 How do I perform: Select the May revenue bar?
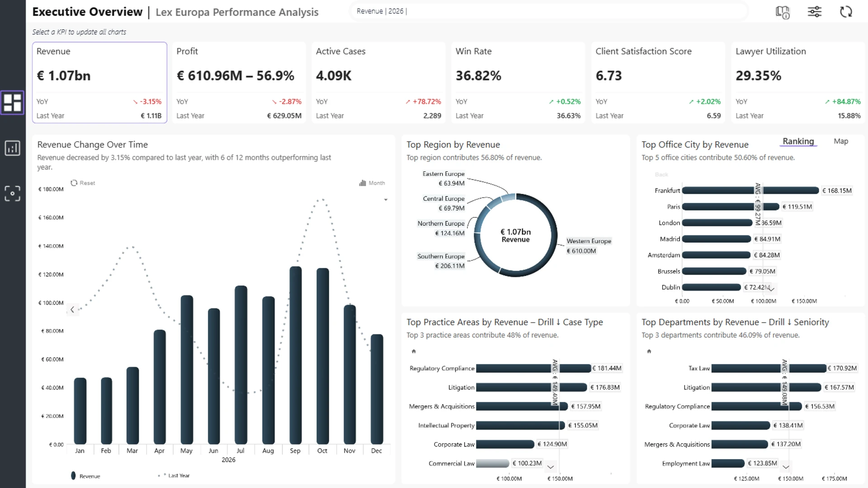[x=187, y=370]
